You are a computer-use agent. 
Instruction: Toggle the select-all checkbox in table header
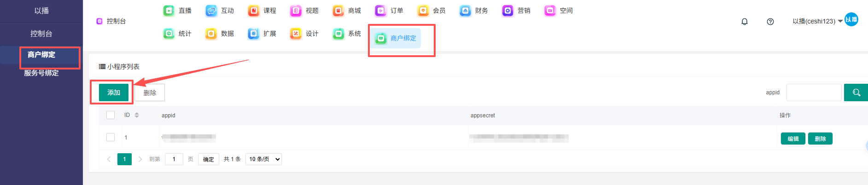tap(111, 115)
